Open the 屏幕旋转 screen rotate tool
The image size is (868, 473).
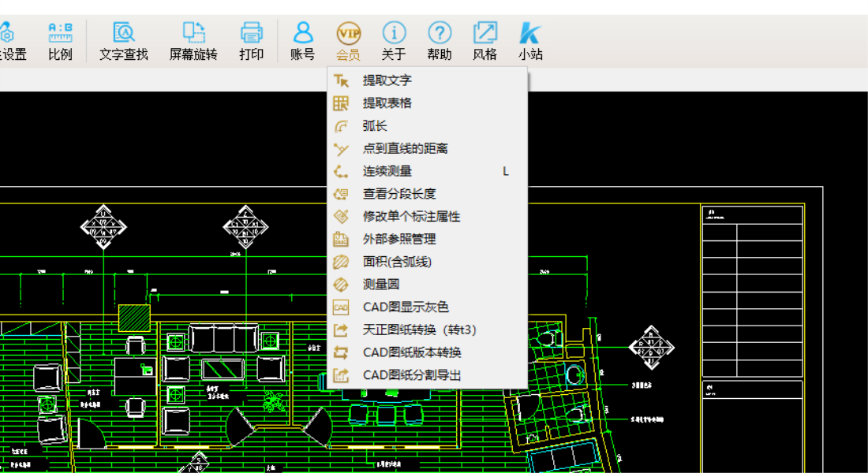[x=193, y=33]
